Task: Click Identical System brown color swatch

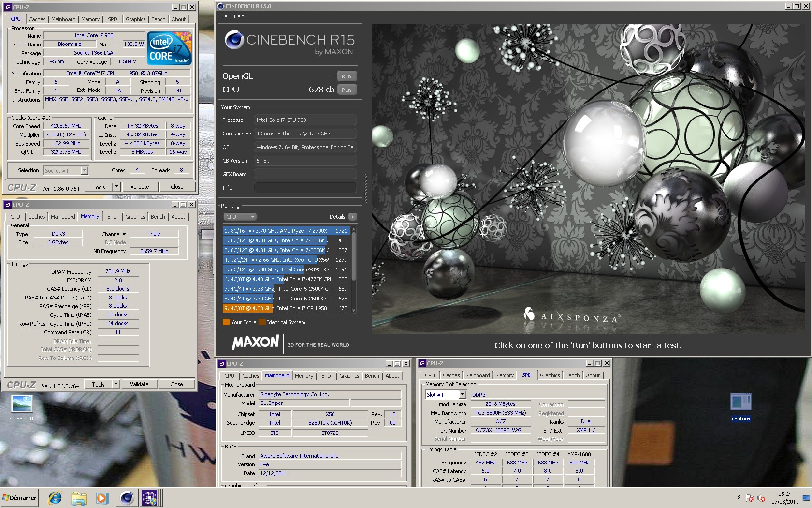Action: (x=262, y=322)
